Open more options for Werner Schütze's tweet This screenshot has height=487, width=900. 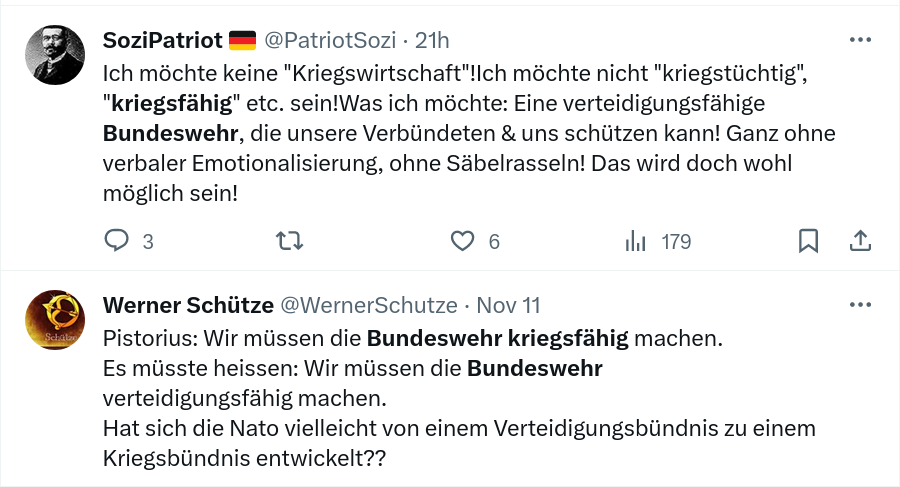[x=859, y=304]
